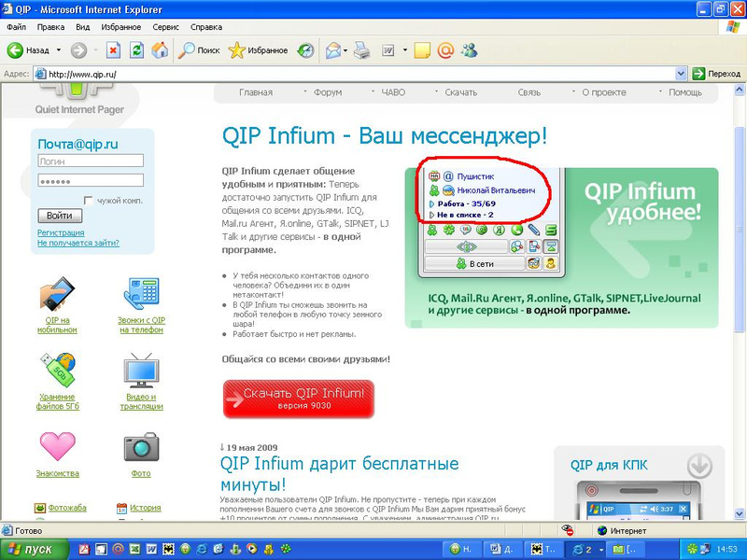Click the Фото camera icon
Screen dimensions: 747x560
[x=141, y=446]
